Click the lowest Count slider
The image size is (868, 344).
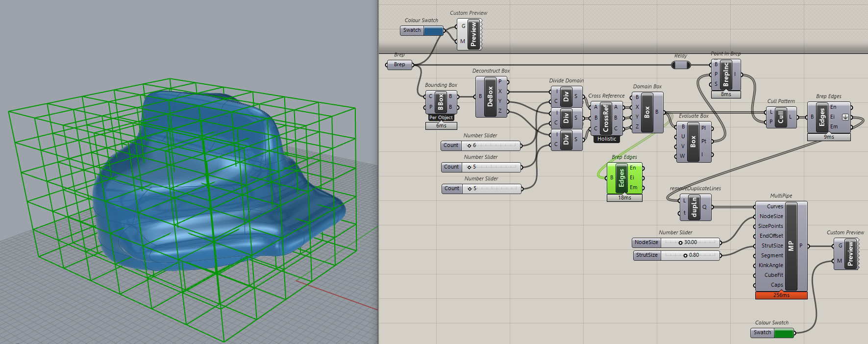tap(481, 189)
